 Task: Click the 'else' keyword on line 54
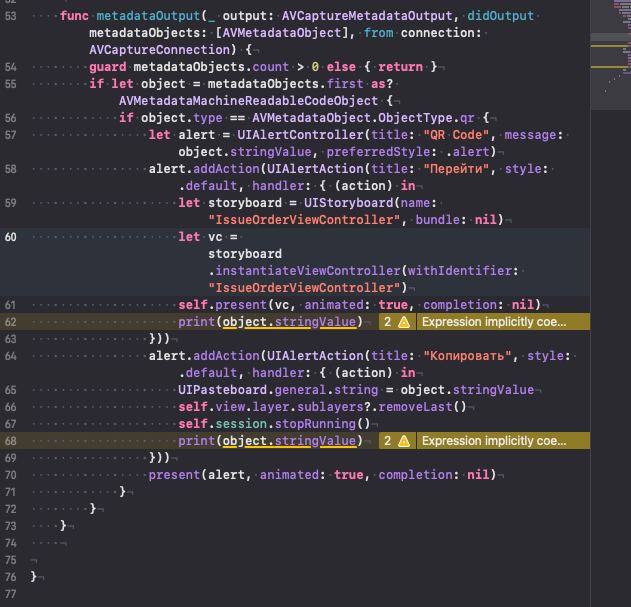341,67
